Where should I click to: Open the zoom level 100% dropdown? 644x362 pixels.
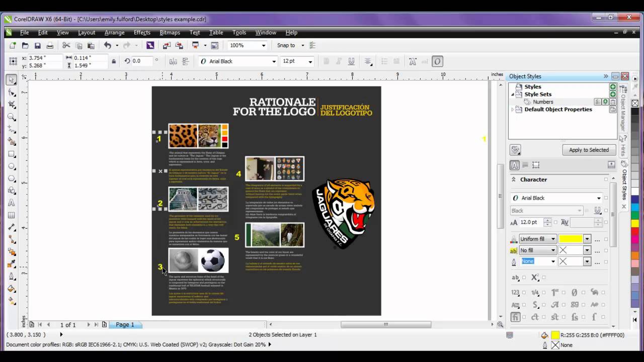coord(263,45)
